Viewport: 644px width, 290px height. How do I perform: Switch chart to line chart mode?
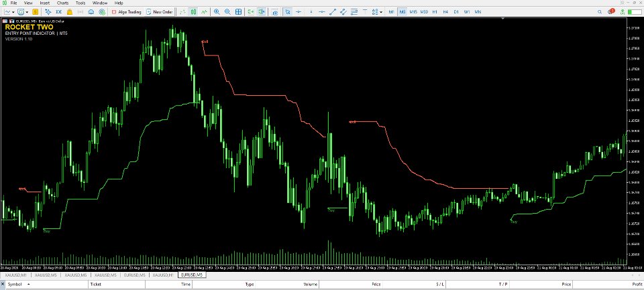204,12
